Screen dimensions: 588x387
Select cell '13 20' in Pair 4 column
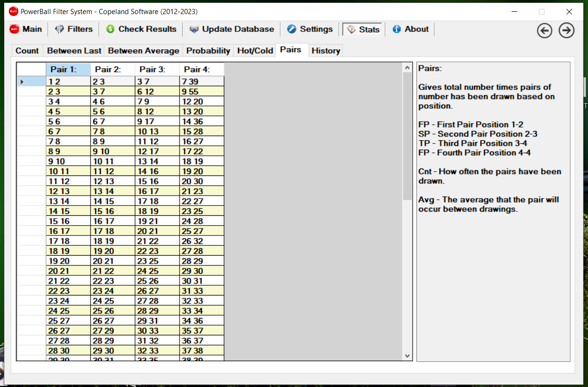pos(202,111)
